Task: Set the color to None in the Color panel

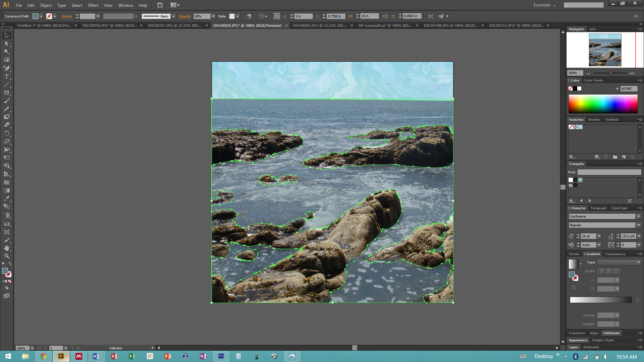Action: point(571,88)
